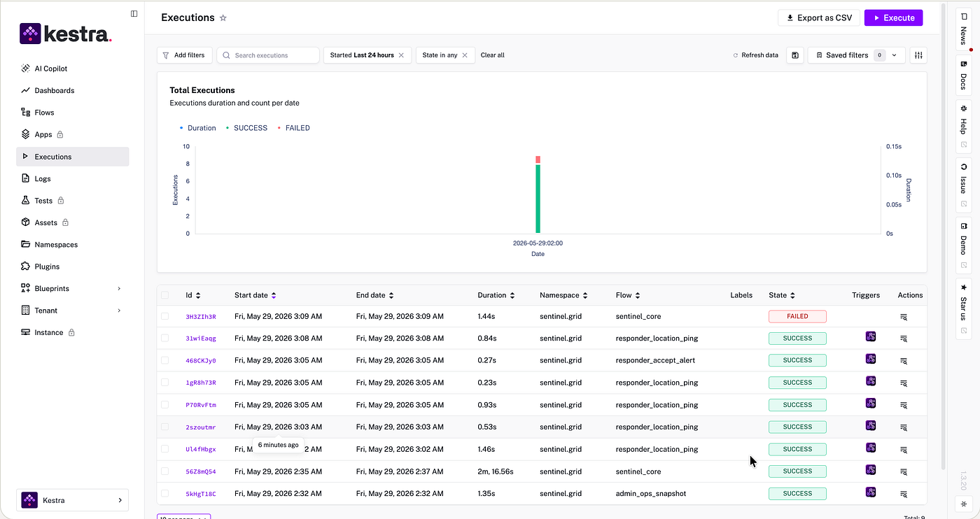980x519 pixels.
Task: Check the row for execution 5kHgT18C
Action: (x=165, y=493)
